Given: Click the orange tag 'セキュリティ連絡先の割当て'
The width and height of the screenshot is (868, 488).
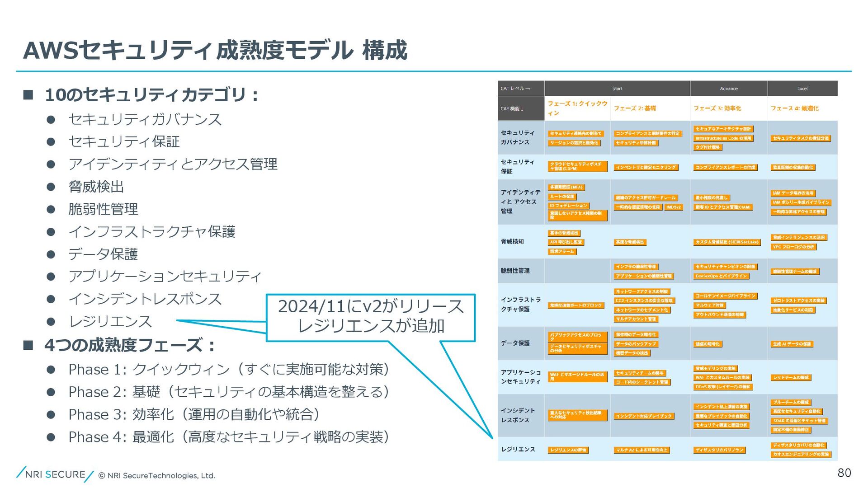Looking at the screenshot, I should coord(576,134).
